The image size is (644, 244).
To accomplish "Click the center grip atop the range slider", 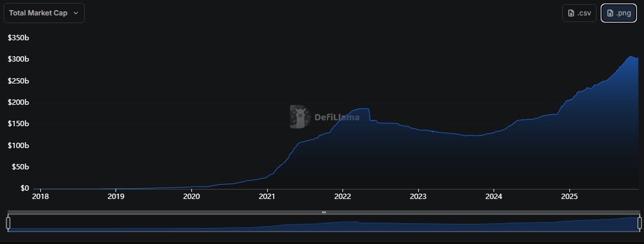I will 324,212.
